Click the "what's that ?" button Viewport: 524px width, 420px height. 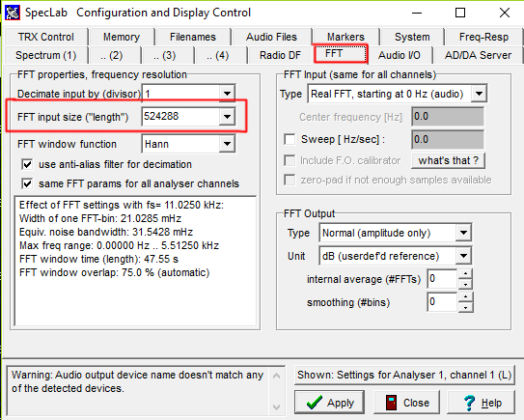coord(448,160)
